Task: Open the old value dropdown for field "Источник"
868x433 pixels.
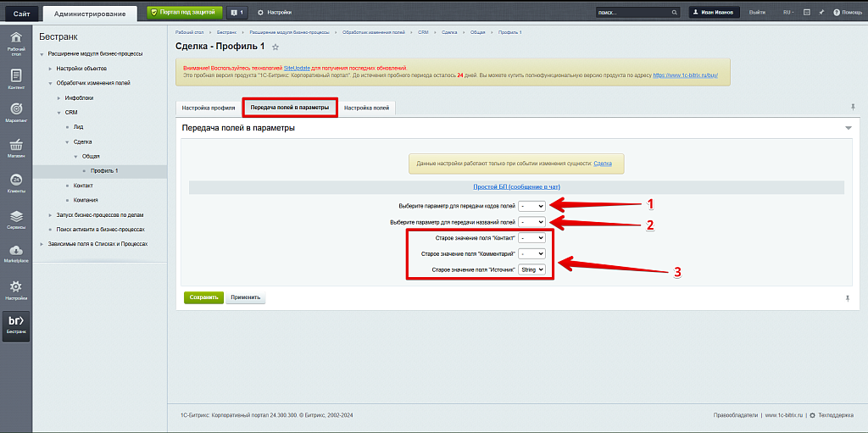Action: [532, 269]
